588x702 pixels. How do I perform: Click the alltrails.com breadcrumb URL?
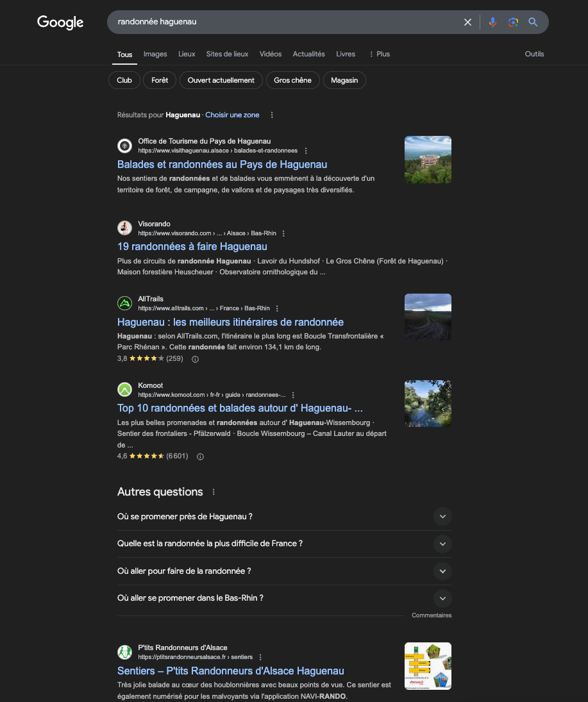click(204, 308)
